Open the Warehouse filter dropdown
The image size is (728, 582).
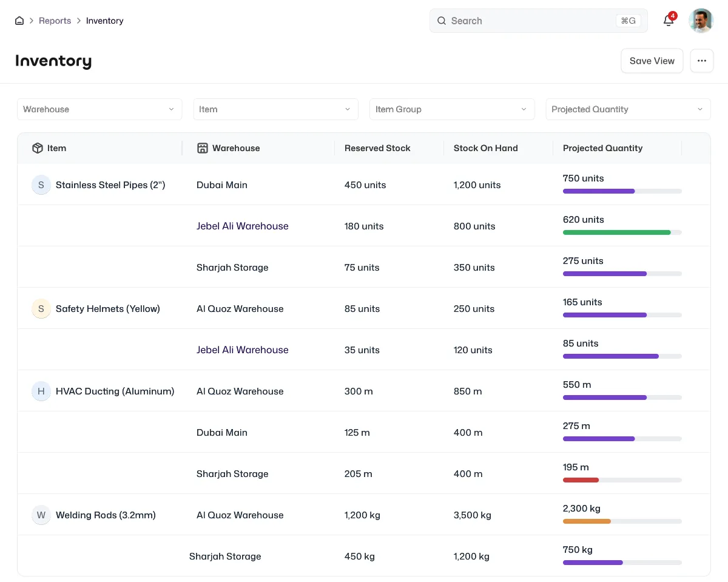point(99,109)
